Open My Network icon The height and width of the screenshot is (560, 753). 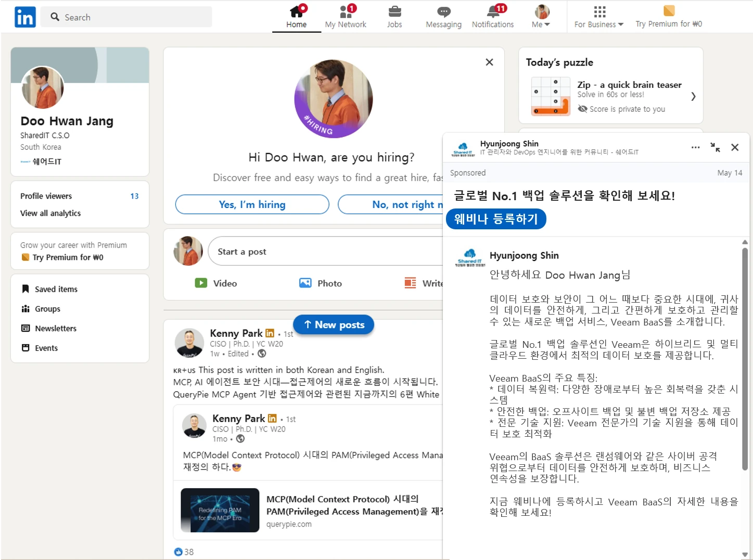point(346,12)
